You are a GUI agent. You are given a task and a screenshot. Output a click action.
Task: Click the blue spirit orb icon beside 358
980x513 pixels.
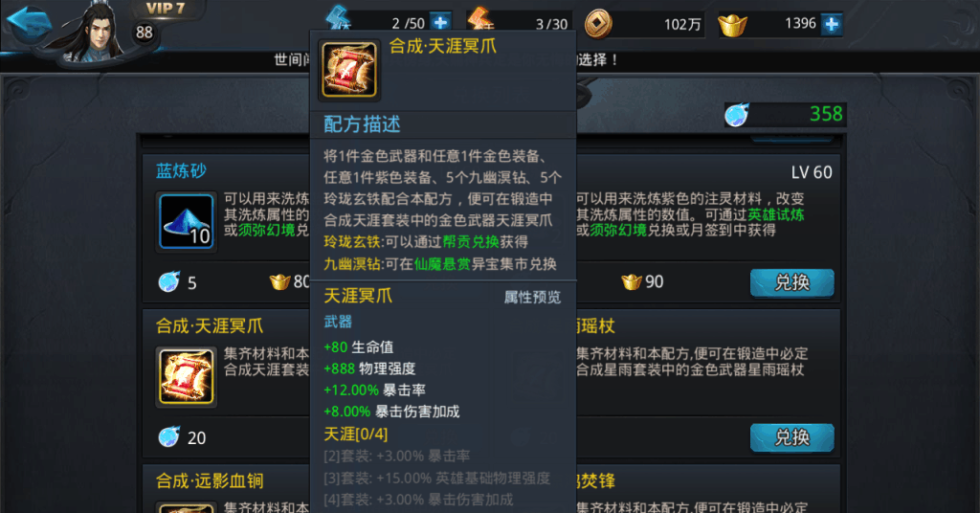[x=737, y=114]
